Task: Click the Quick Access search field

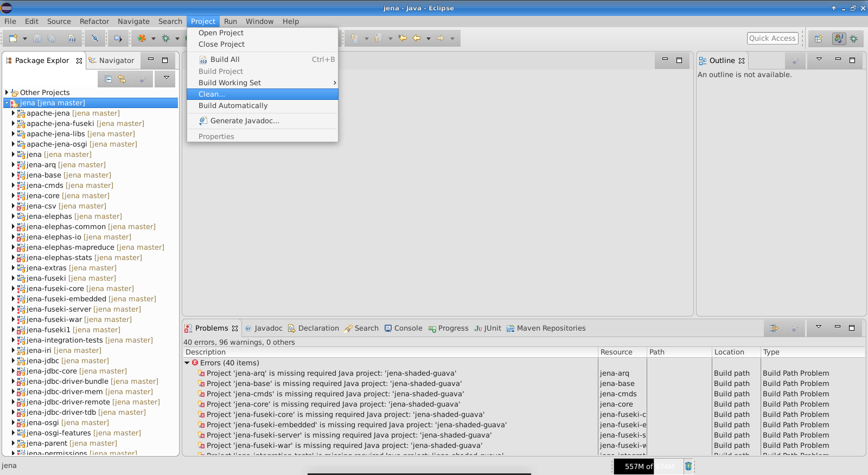Action: point(773,39)
